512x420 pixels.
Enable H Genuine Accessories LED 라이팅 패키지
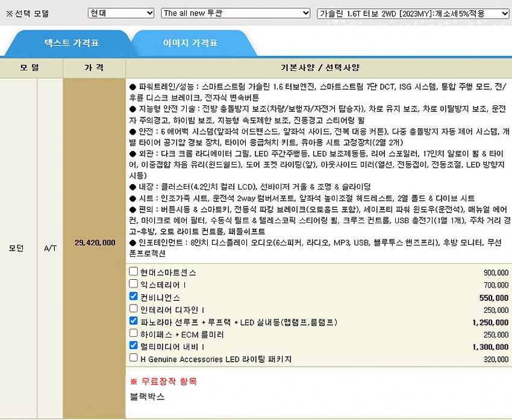(x=134, y=358)
